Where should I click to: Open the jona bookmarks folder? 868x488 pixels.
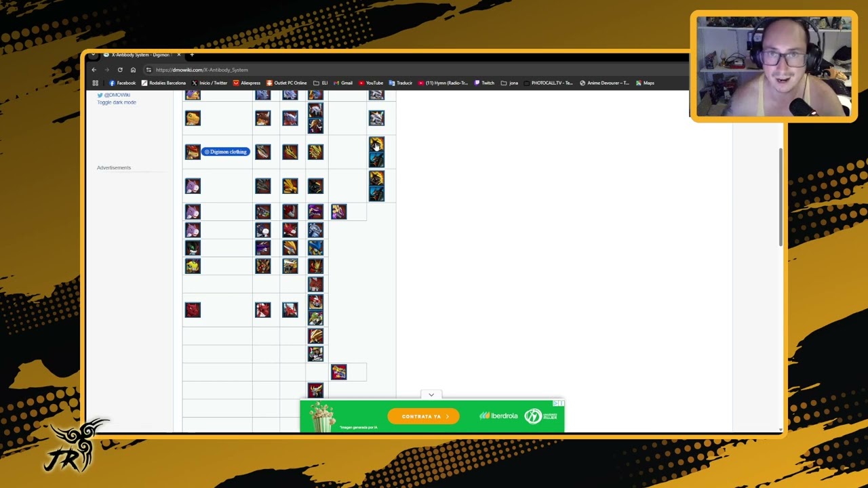pos(509,83)
